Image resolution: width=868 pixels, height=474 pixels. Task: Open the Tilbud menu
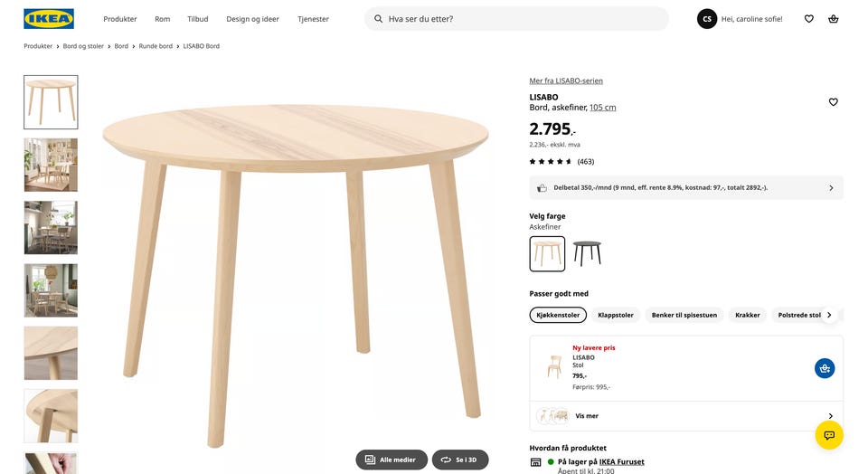click(x=198, y=19)
